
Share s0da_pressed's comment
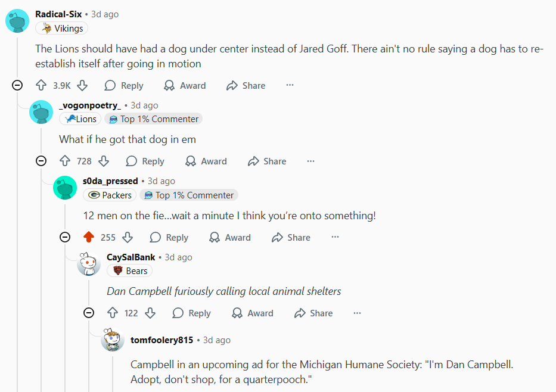[291, 237]
